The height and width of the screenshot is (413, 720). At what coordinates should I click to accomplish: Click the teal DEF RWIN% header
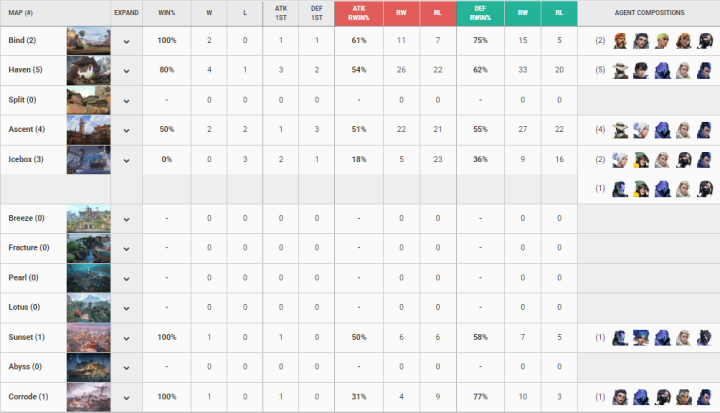point(480,13)
